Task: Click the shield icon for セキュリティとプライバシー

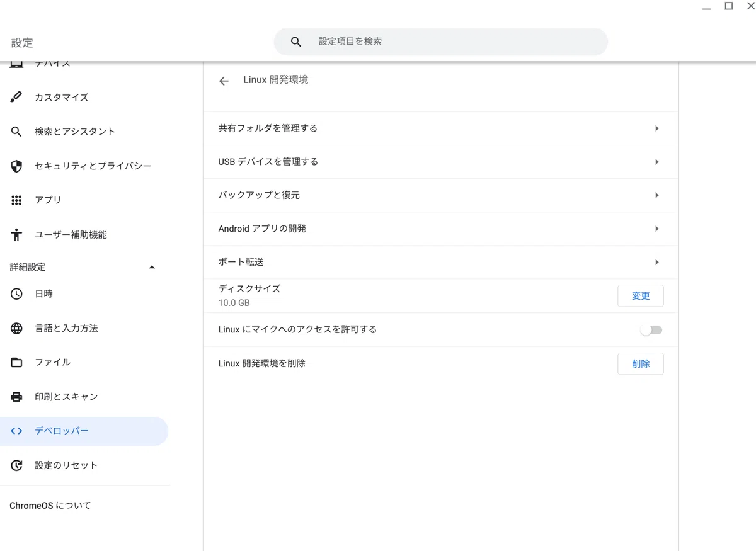Action: pyautogui.click(x=16, y=166)
